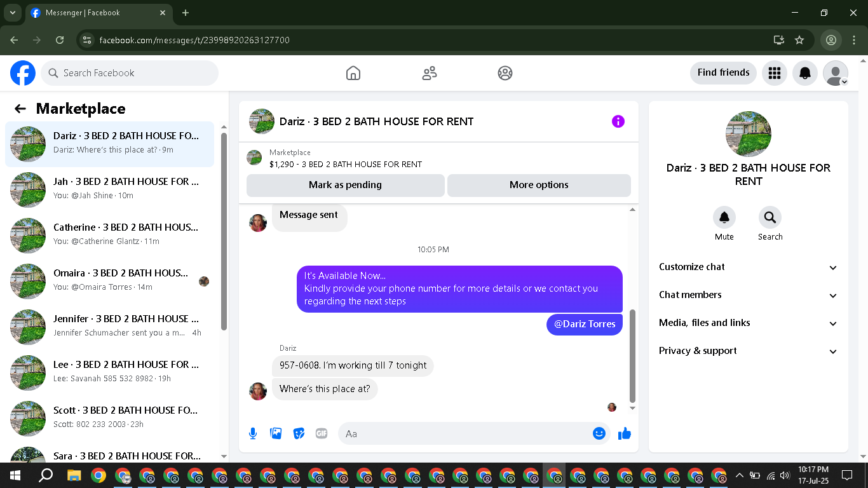Click the 10:05 PM timestamp in chat
The height and width of the screenshot is (488, 868).
pos(433,250)
